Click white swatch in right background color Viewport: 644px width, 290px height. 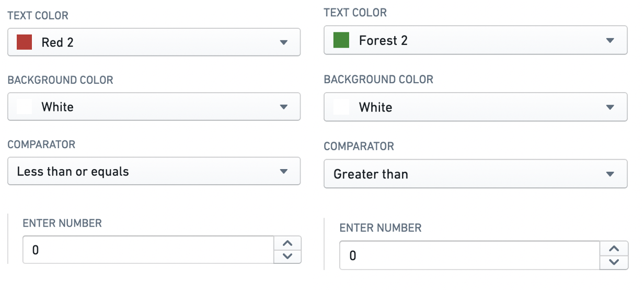(x=341, y=107)
